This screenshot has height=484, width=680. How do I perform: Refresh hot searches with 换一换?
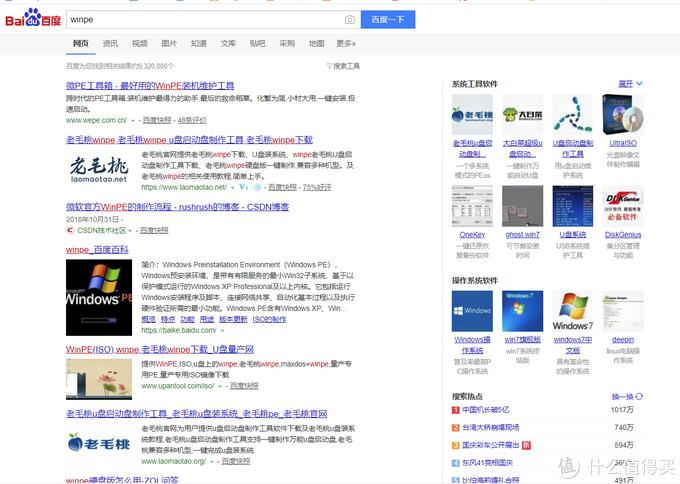point(627,397)
